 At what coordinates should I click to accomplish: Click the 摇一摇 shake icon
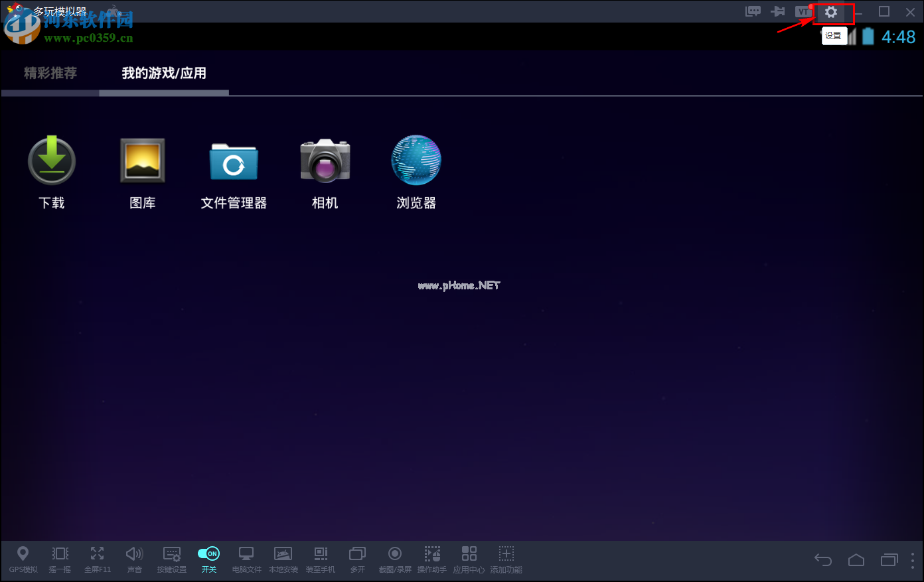pos(60,558)
